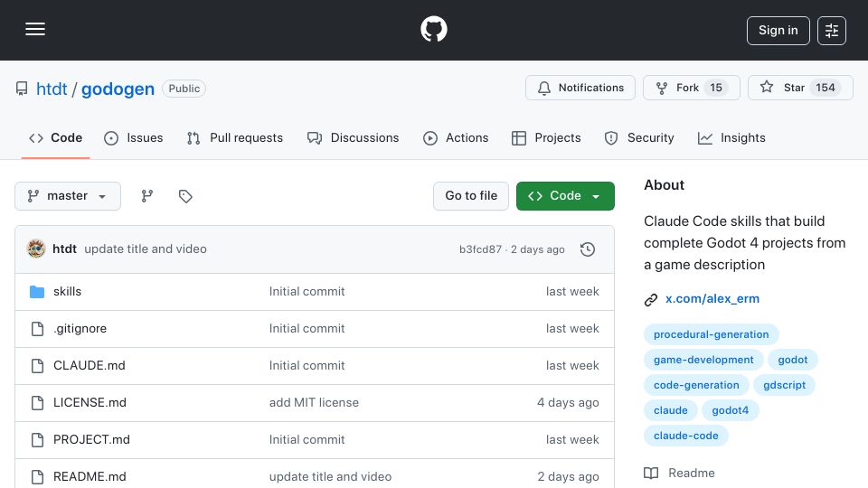Click the repository icon beside htdt
The height and width of the screenshot is (488, 868).
22,89
